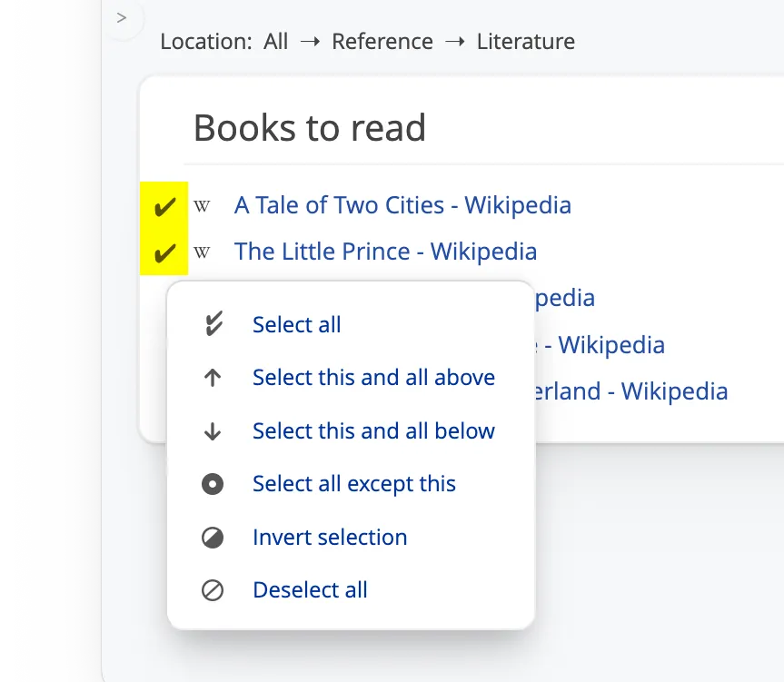Open the A Tale of Two Cities link

(x=402, y=205)
